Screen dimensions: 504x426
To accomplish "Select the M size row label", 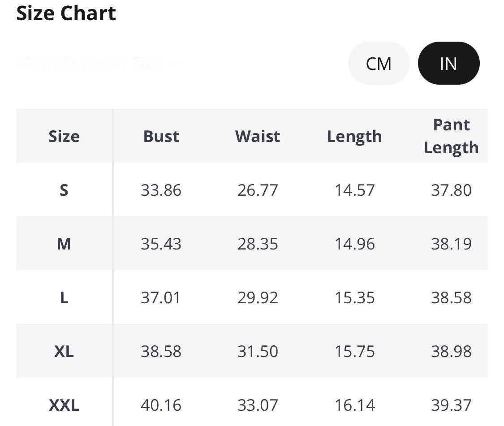I will click(64, 244).
